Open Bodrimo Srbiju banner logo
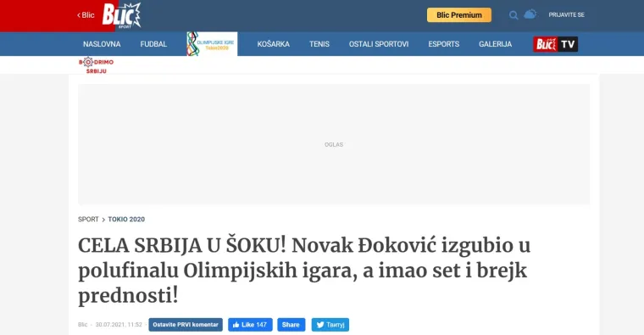This screenshot has width=644, height=335. coord(96,65)
